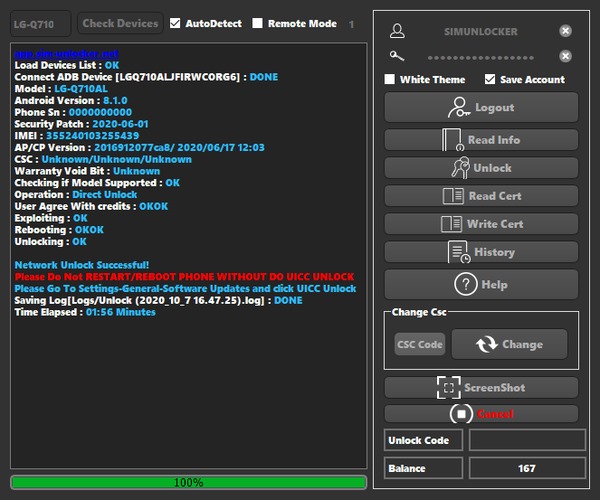Image resolution: width=600 pixels, height=500 pixels.
Task: Clear the SIMUNLOCKER username field
Action: 565,31
